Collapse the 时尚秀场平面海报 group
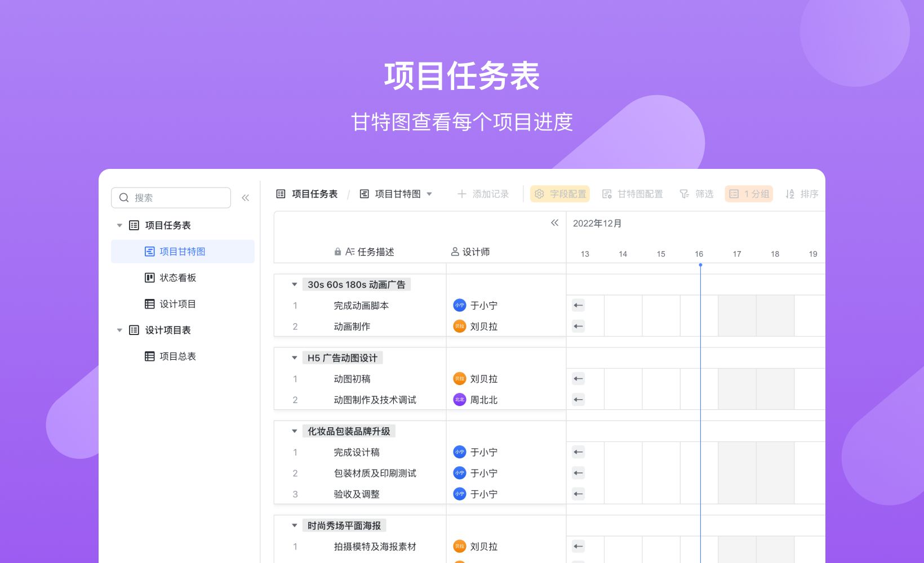 [294, 525]
